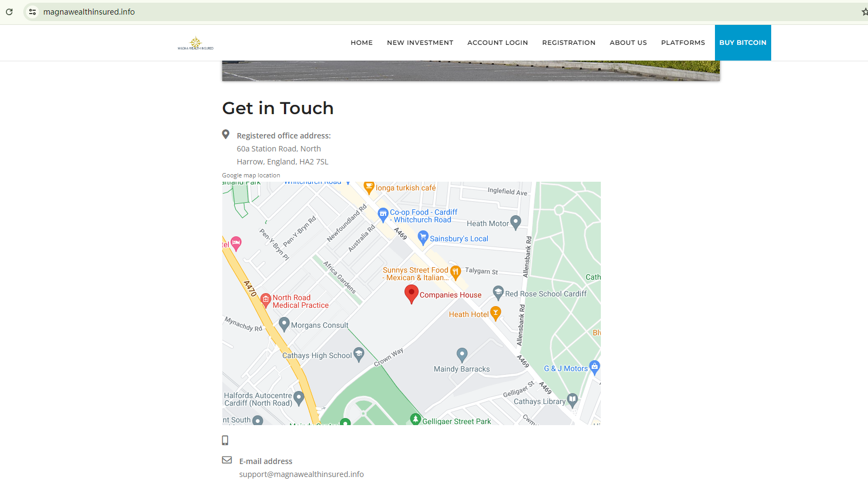This screenshot has height=490, width=868.
Task: Click the longa turkish café map pin
Action: point(369,188)
